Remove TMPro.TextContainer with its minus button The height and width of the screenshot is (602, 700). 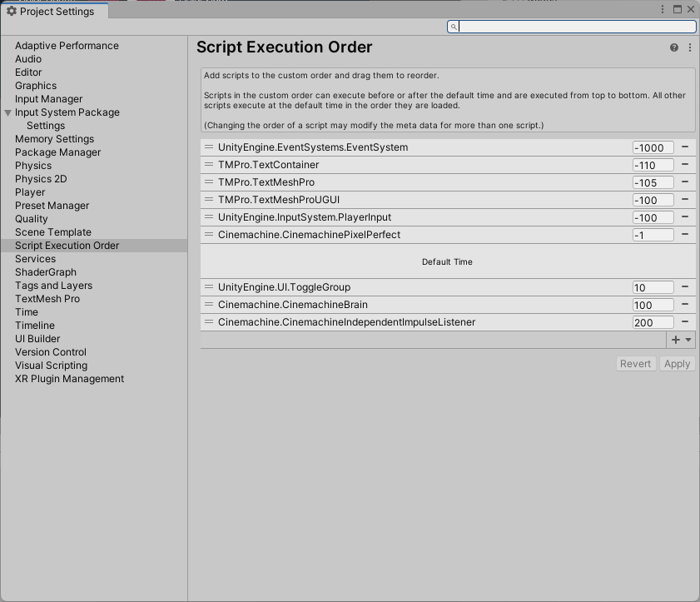(x=685, y=164)
